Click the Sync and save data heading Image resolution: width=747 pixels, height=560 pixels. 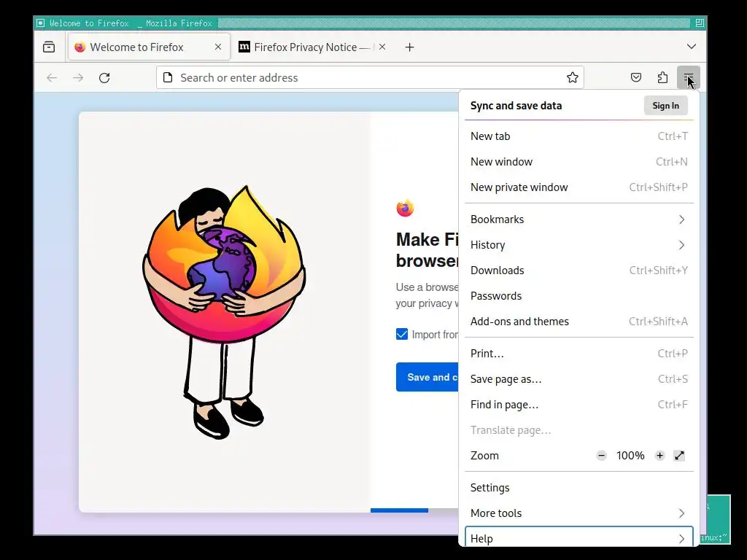click(516, 106)
